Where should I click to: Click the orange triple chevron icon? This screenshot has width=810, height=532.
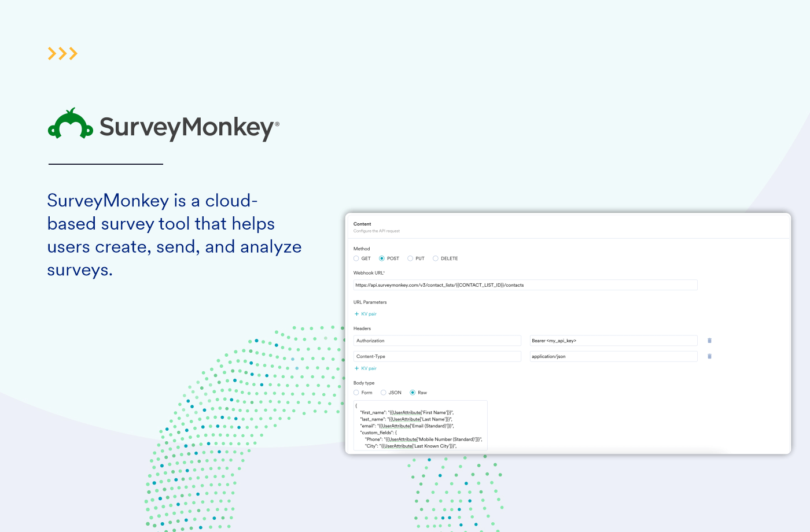[x=62, y=54]
